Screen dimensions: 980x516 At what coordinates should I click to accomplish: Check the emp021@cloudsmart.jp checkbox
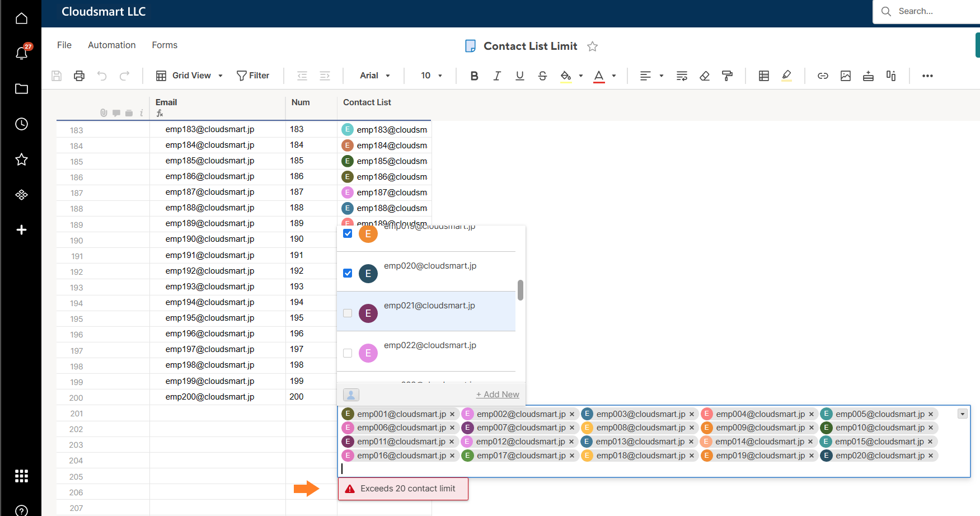pos(348,313)
